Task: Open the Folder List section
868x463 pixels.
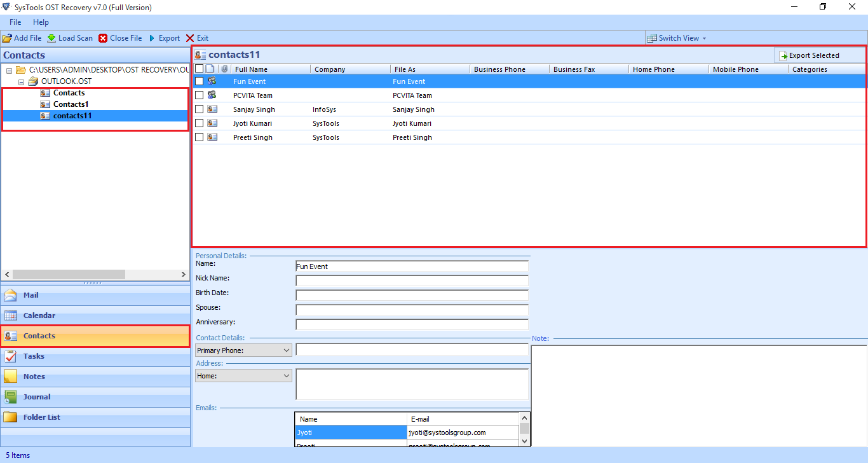Action: pyautogui.click(x=95, y=417)
